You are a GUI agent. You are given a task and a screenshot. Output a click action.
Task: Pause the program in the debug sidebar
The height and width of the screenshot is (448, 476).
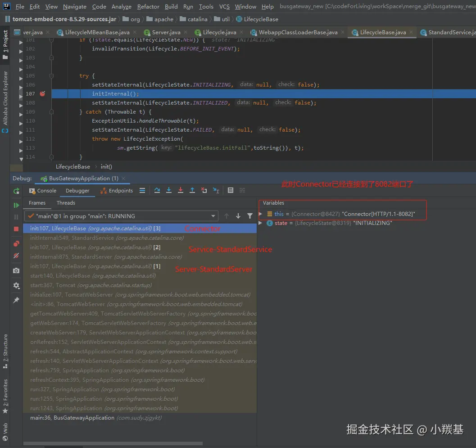(x=16, y=217)
